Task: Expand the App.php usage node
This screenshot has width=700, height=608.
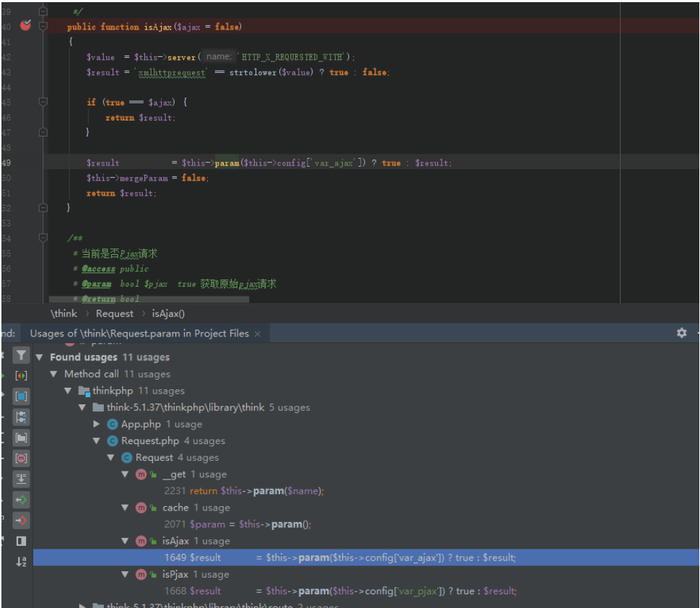Action: coord(96,424)
